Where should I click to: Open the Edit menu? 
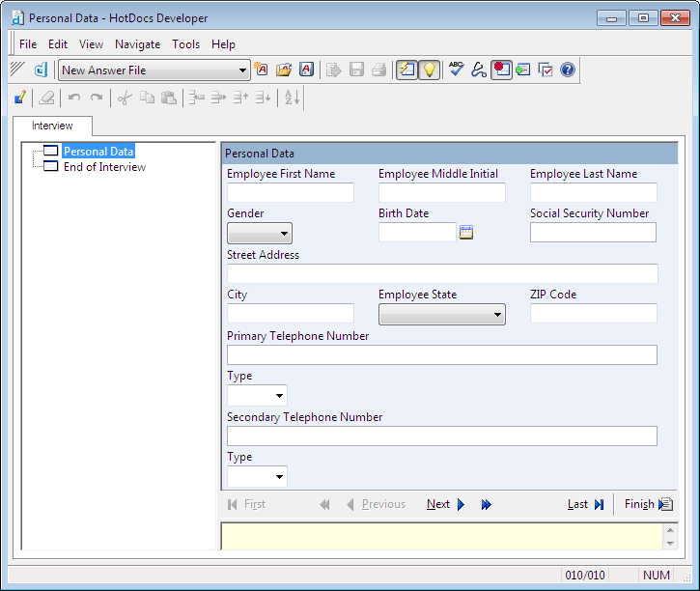[58, 44]
